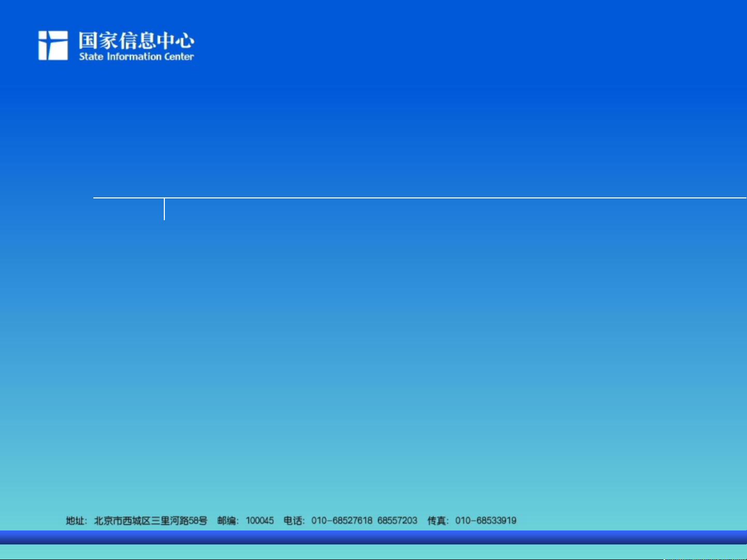Click the address '北京市西城区三里河路58号'
Image resolution: width=747 pixels, height=560 pixels.
tap(150, 521)
